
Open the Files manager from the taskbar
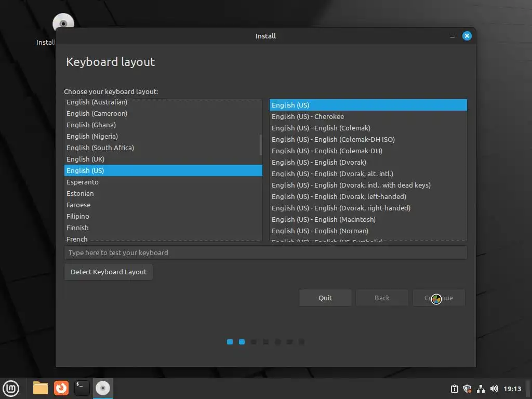tap(41, 388)
